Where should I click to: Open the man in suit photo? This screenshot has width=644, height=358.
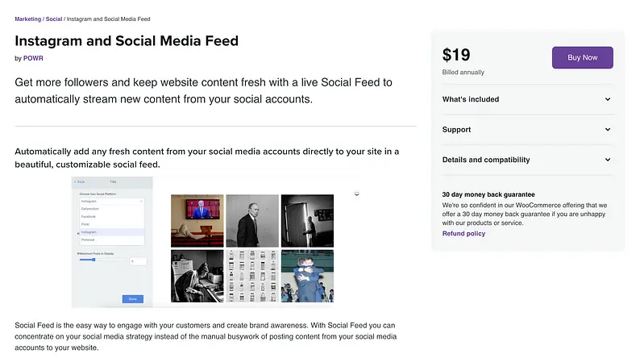click(x=252, y=220)
